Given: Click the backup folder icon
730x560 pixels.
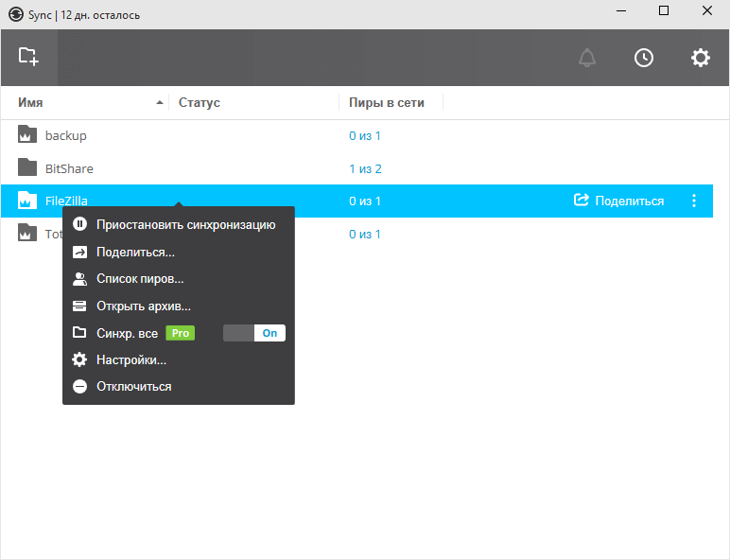Looking at the screenshot, I should pos(27,134).
